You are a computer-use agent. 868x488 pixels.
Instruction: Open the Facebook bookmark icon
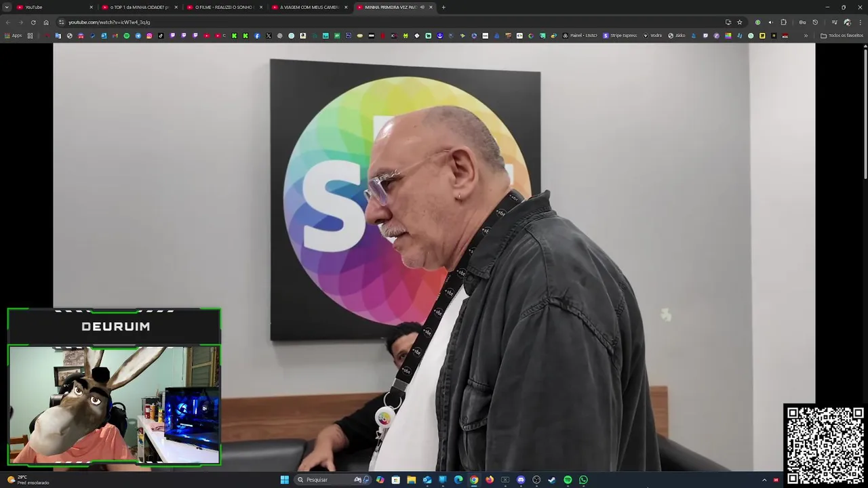[x=257, y=36]
